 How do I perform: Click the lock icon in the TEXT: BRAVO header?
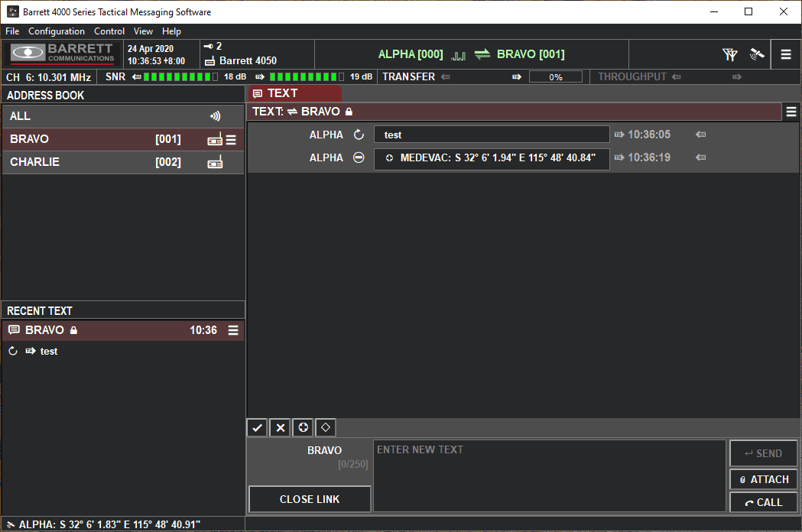(x=349, y=112)
